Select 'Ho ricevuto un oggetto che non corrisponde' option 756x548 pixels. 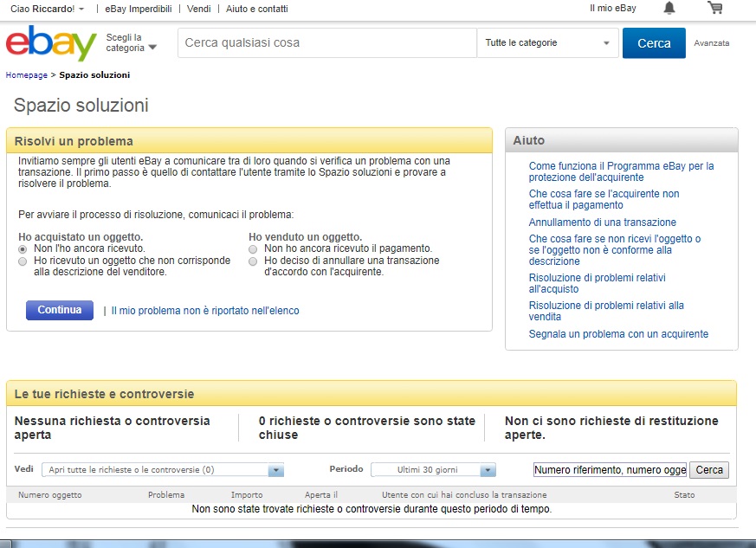[x=23, y=261]
